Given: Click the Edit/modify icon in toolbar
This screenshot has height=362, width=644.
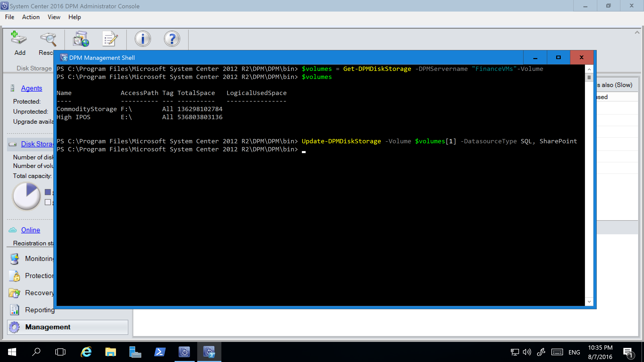Looking at the screenshot, I should [110, 39].
